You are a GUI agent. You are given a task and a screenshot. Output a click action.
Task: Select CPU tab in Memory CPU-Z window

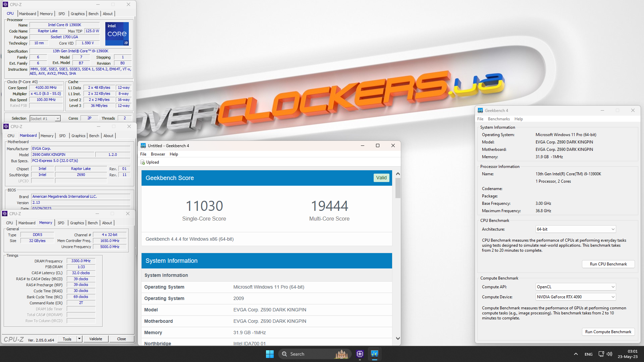tap(10, 223)
